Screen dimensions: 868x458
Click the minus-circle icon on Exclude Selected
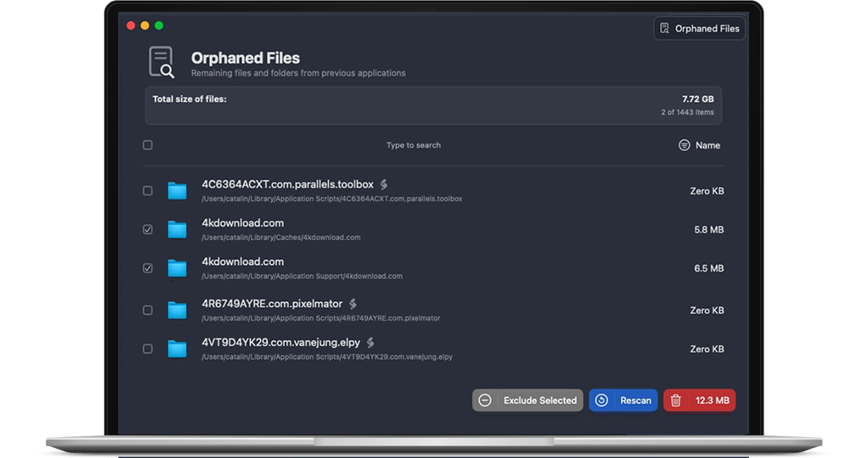pos(485,400)
